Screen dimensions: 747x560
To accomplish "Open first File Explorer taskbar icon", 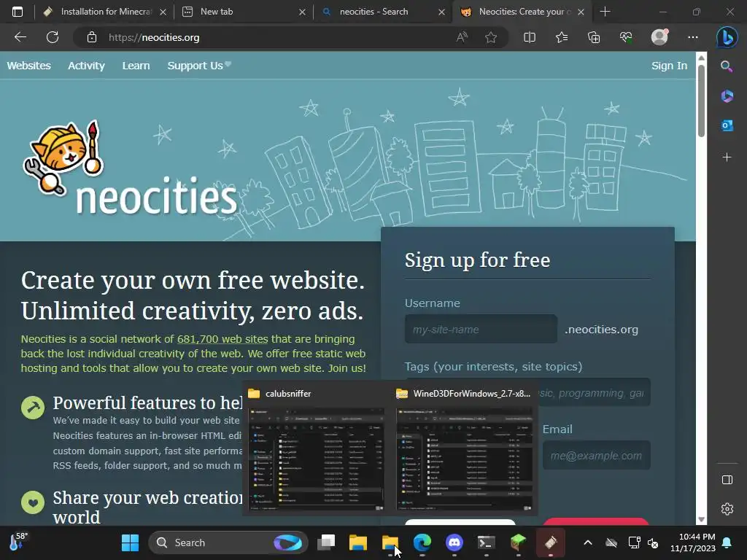I will pyautogui.click(x=358, y=542).
